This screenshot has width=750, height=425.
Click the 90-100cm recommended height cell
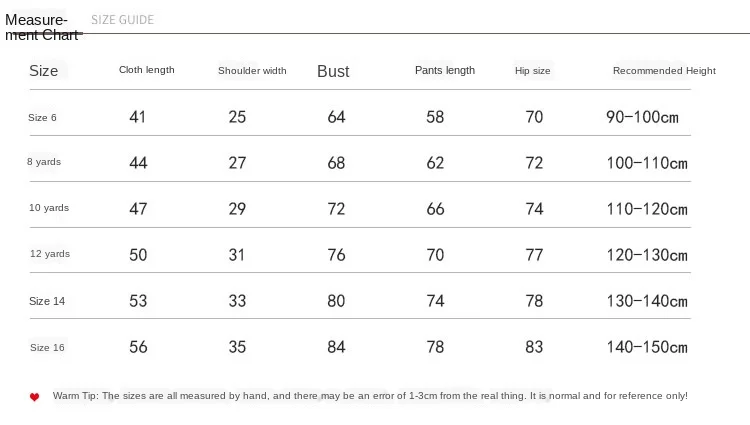(642, 117)
